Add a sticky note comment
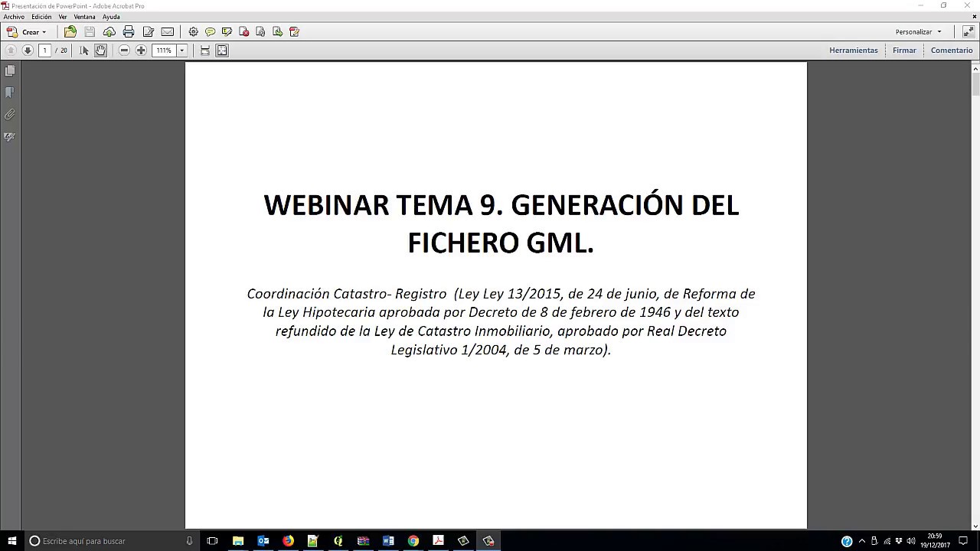980x551 pixels. [210, 31]
